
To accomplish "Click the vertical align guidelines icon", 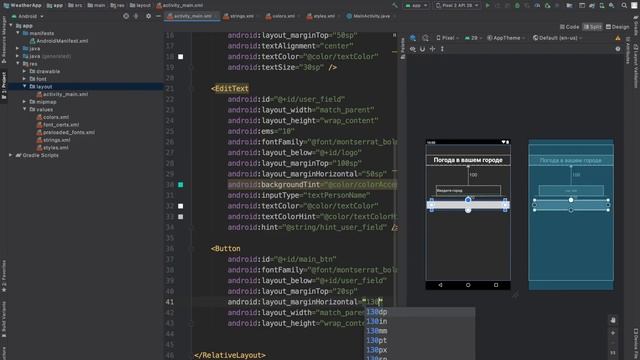I will pos(442,49).
